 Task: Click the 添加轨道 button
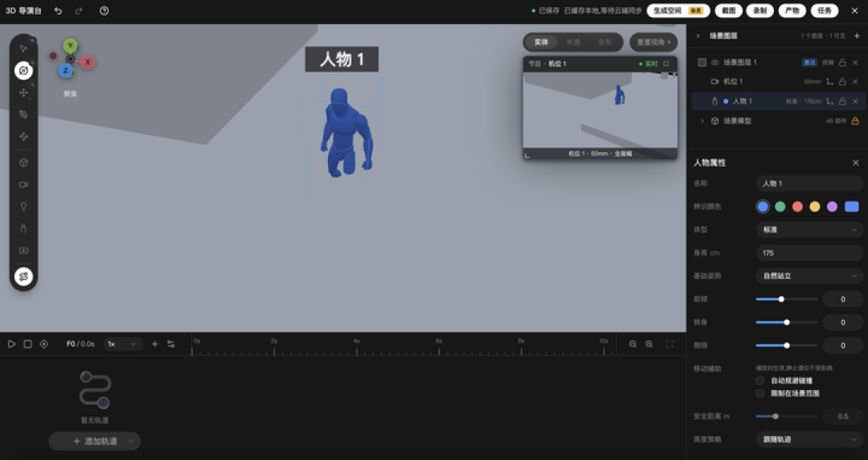tap(95, 442)
